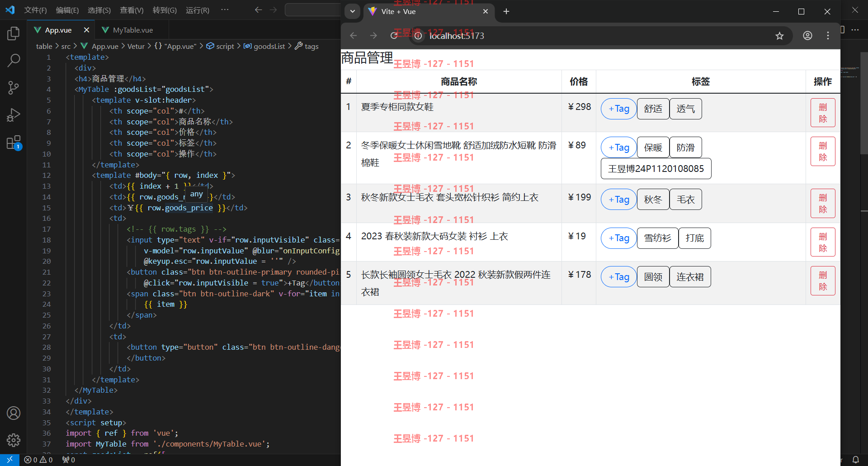Image resolution: width=868 pixels, height=466 pixels.
Task: Click Vetur in the breadcrumb
Action: (x=136, y=46)
